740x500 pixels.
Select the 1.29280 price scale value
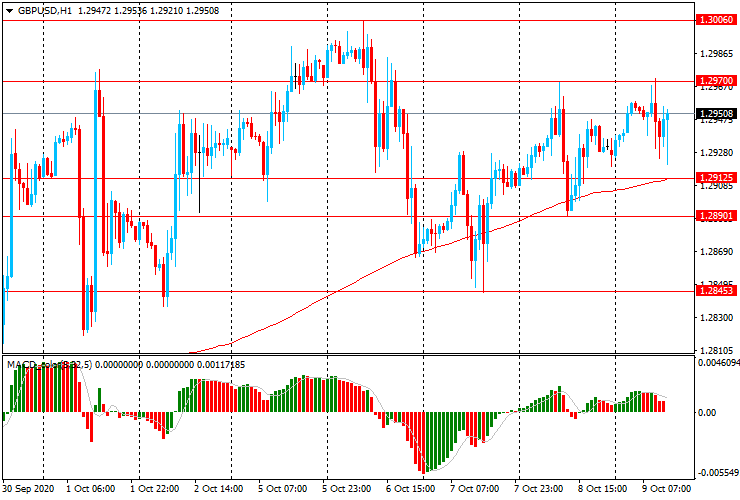click(717, 153)
